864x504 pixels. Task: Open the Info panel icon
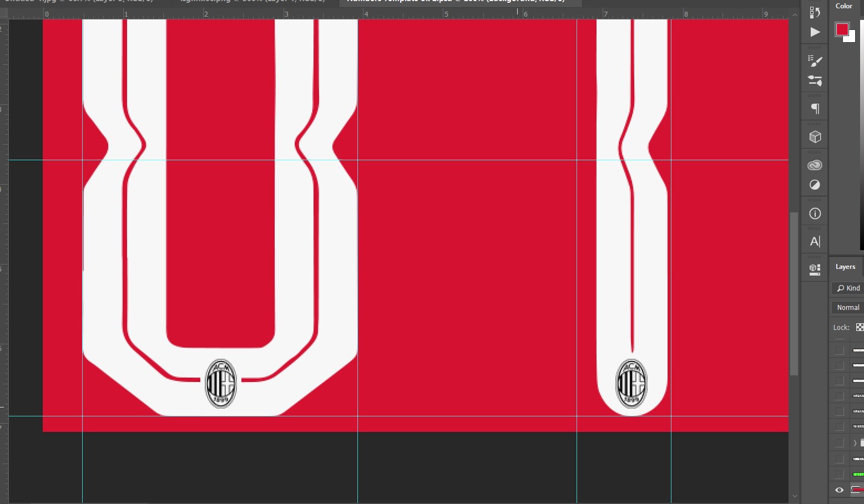pyautogui.click(x=815, y=213)
